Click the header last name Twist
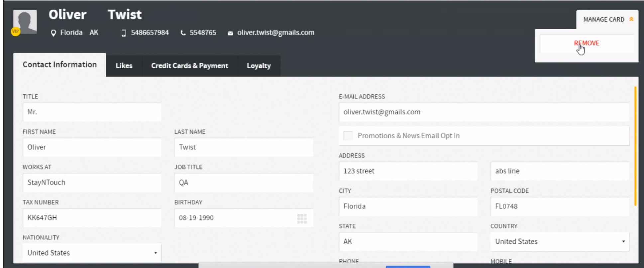This screenshot has width=644, height=268. [125, 15]
